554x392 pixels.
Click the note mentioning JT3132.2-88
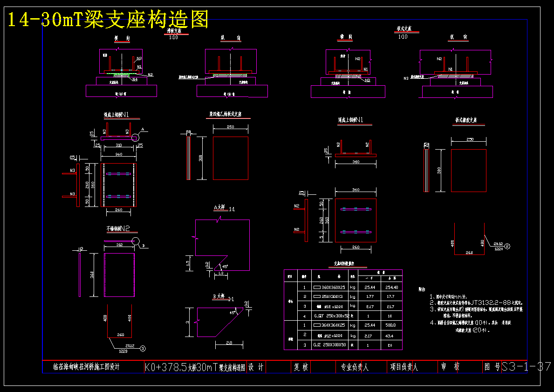click(x=476, y=303)
